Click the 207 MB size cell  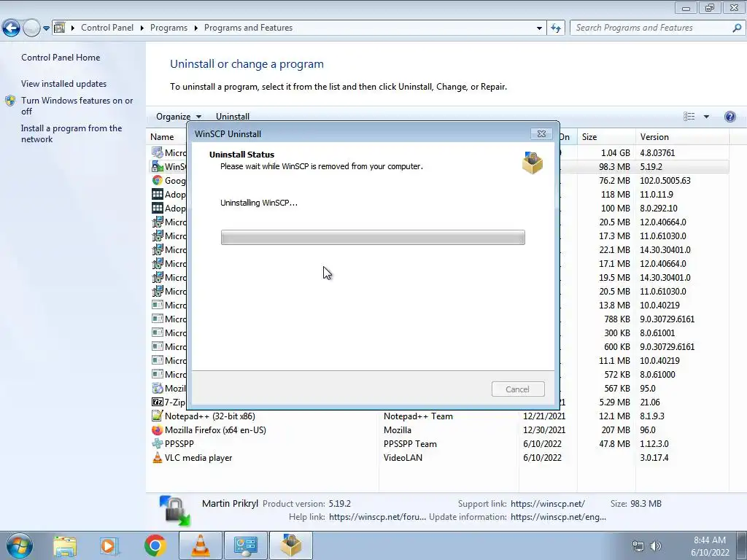tap(616, 429)
